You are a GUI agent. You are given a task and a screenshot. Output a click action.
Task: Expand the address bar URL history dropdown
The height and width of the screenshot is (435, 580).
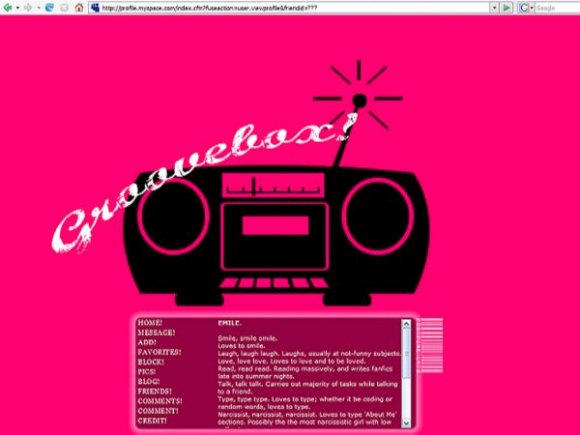click(495, 7)
